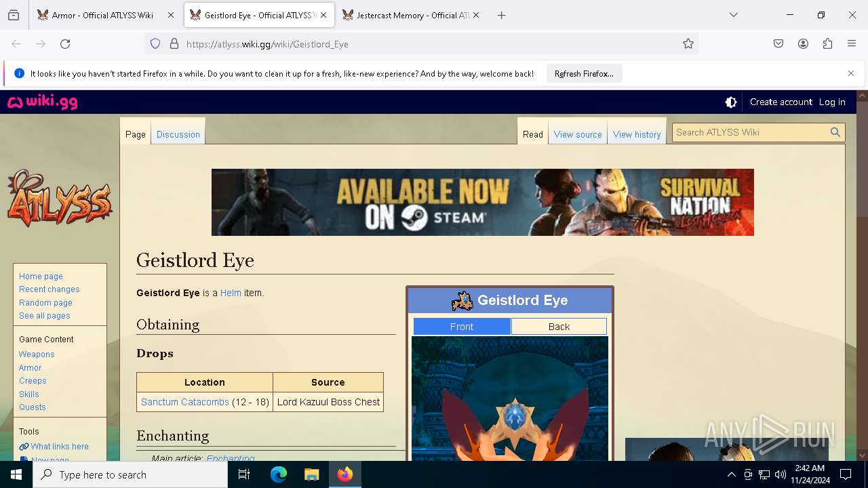
Task: Click Create account link
Action: click(x=781, y=102)
